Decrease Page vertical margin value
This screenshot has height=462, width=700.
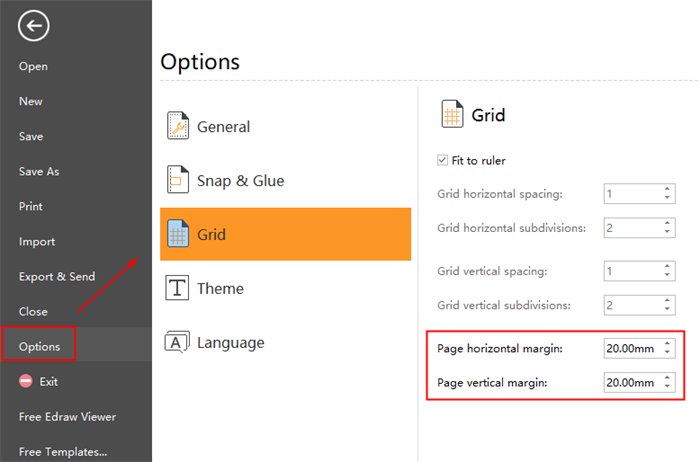coord(667,387)
